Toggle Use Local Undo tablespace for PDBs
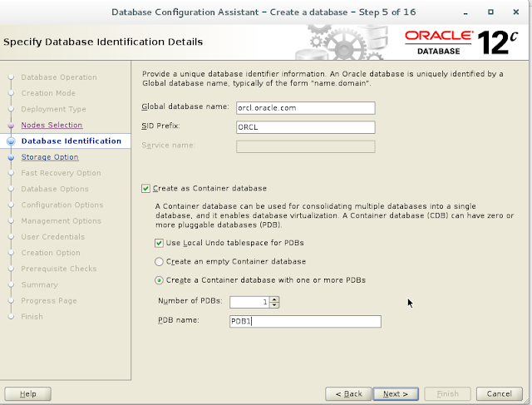532x405 pixels. point(159,243)
